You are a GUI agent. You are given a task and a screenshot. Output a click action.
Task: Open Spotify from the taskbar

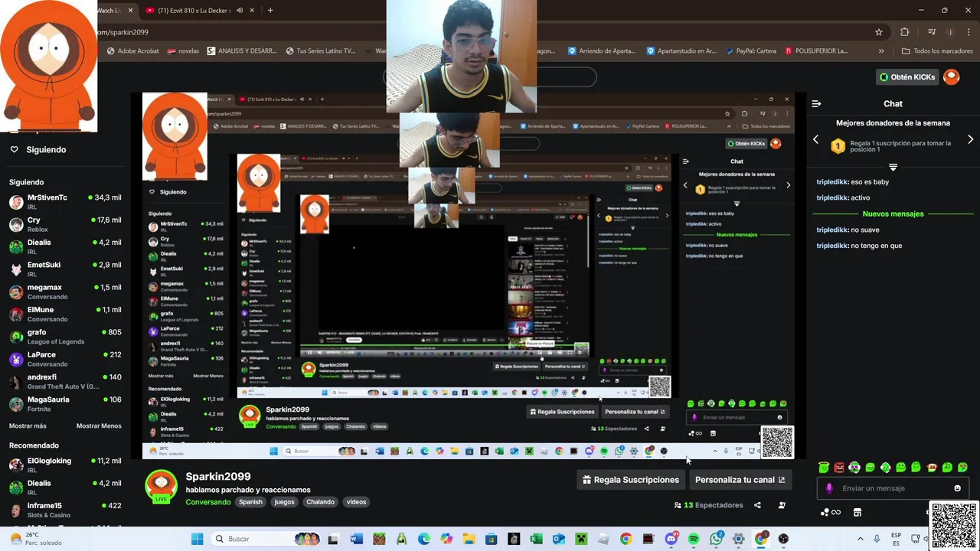click(x=694, y=539)
